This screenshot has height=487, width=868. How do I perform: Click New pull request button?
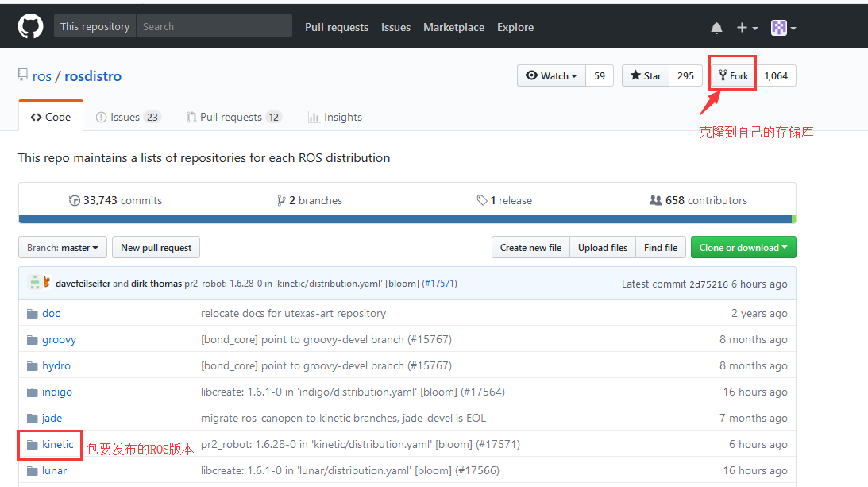[x=156, y=248]
